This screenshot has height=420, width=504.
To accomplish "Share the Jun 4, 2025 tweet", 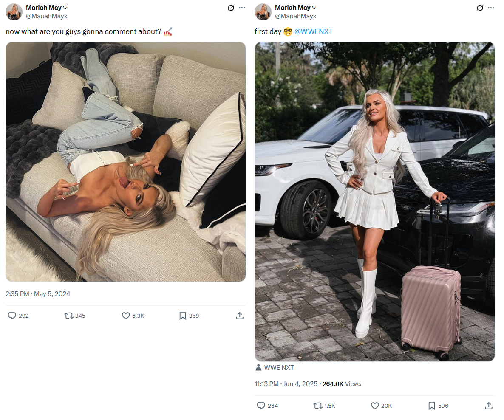I will click(x=489, y=406).
